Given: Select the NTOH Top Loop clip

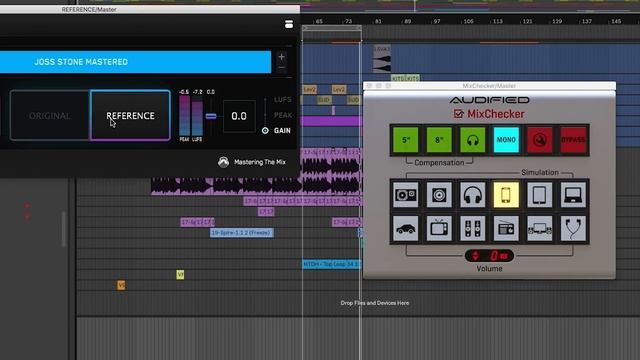Looking at the screenshot, I should pos(331,264).
